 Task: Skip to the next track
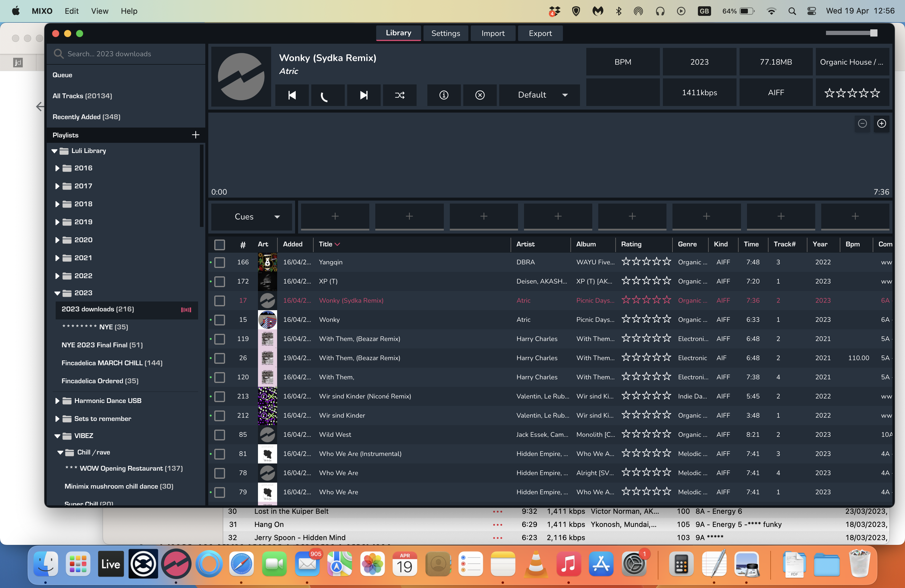click(x=364, y=95)
